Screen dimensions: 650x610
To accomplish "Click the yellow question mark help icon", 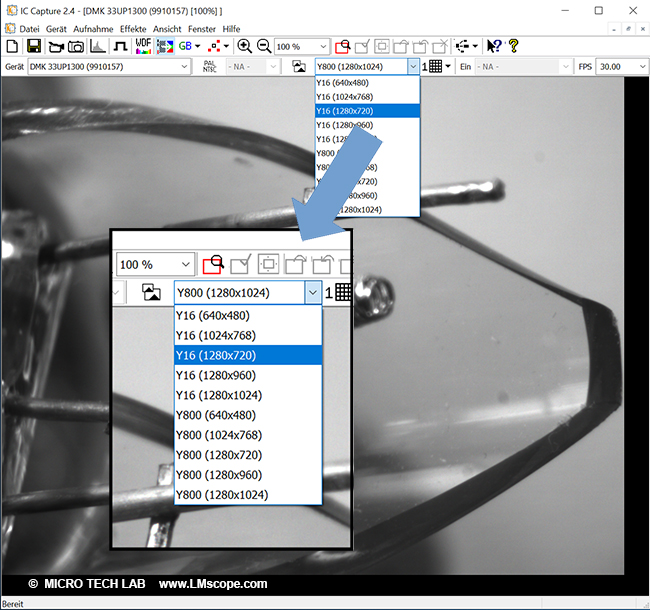I will pos(513,47).
